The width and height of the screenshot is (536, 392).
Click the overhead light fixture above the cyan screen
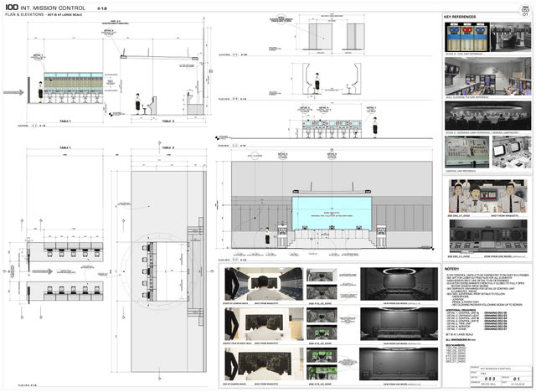click(x=332, y=191)
